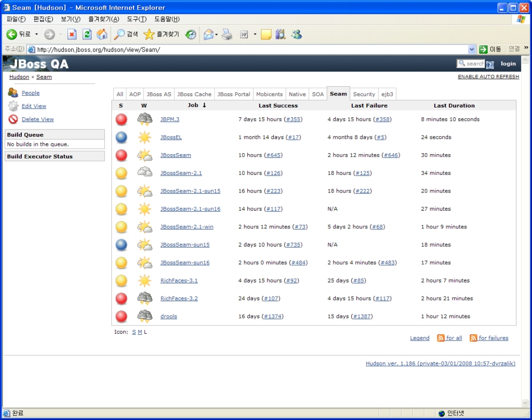
Task: Click the 연결 links toolbar label
Action: coord(514,49)
